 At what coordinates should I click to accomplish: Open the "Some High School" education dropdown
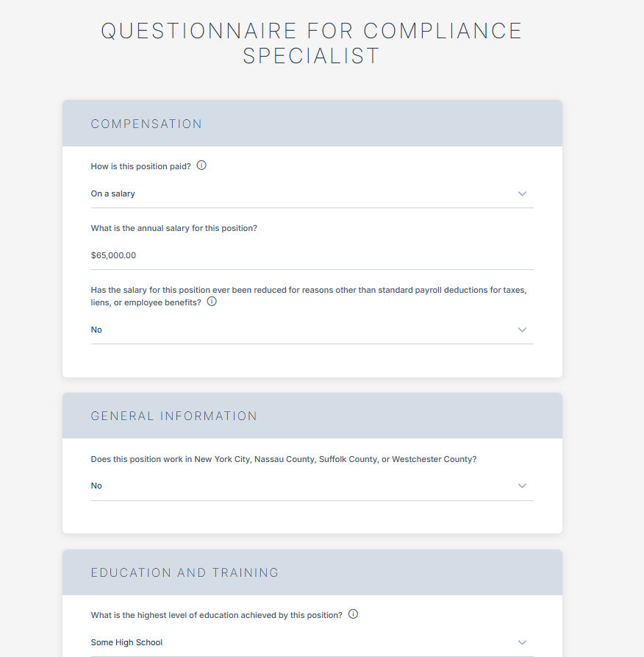(294, 642)
